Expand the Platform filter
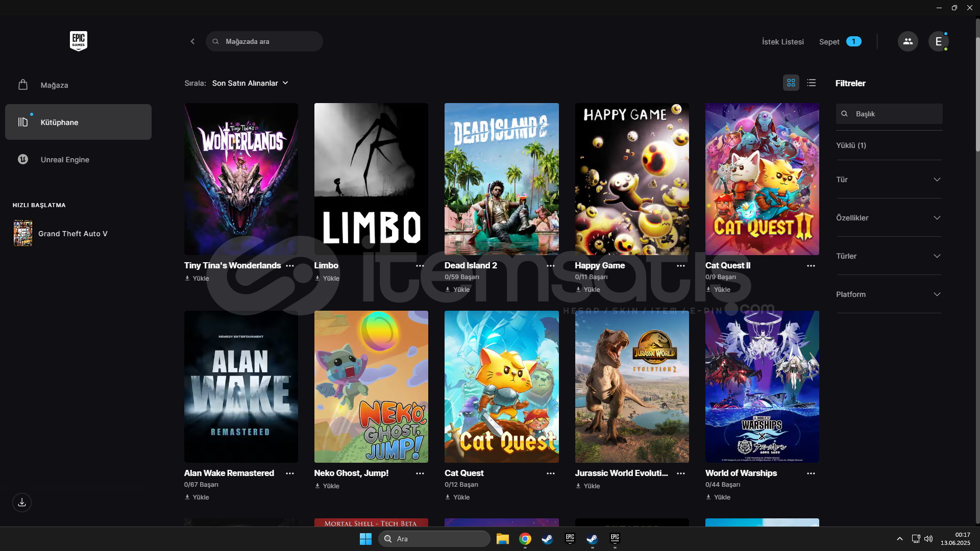Viewport: 980px width, 551px height. pos(889,294)
